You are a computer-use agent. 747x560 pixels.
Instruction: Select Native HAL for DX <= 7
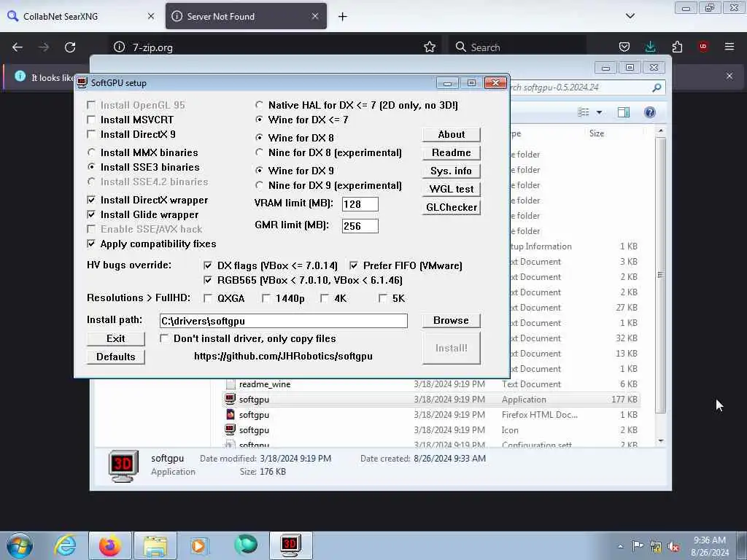pyautogui.click(x=259, y=105)
